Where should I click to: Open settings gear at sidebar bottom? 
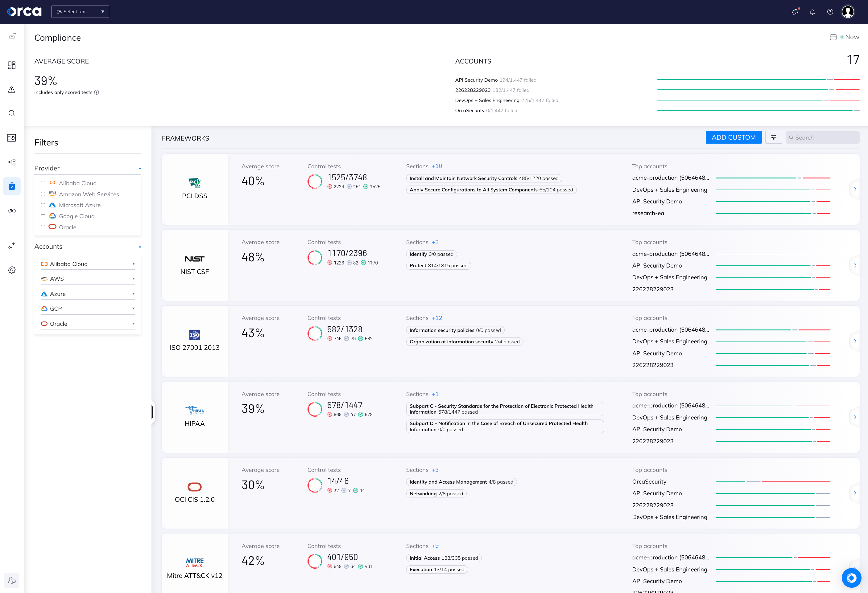pos(12,270)
